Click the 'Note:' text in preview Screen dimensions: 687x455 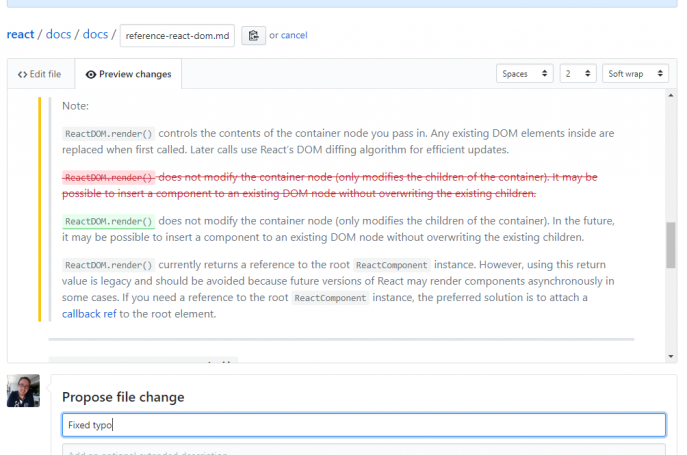75,106
